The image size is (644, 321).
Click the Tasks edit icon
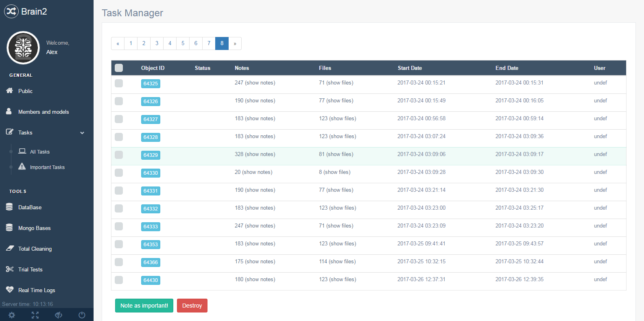[x=9, y=132]
